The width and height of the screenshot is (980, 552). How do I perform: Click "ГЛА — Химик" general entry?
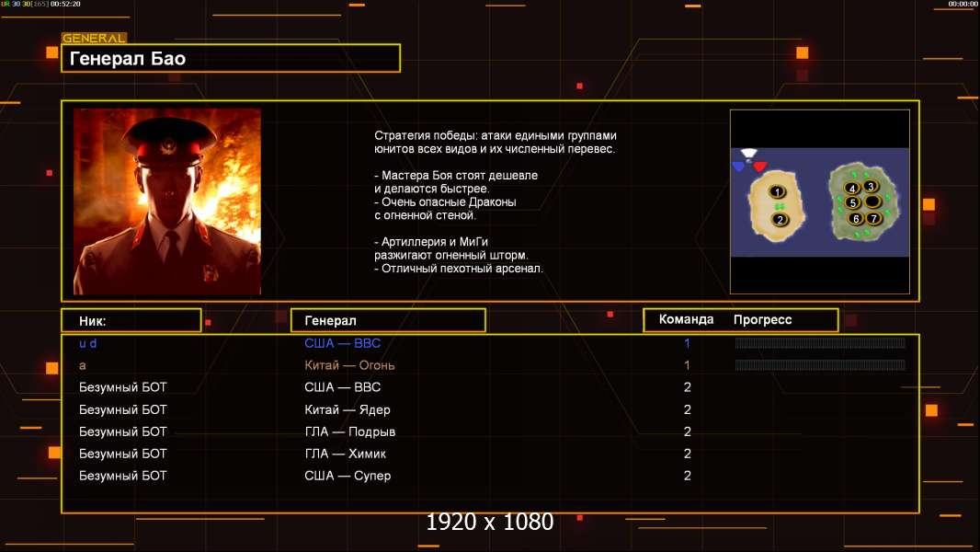pyautogui.click(x=345, y=454)
